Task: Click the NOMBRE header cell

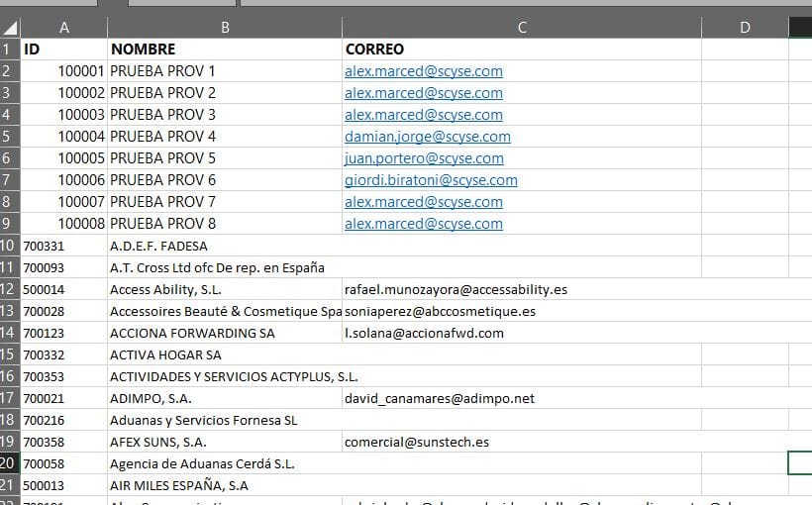Action: point(225,50)
